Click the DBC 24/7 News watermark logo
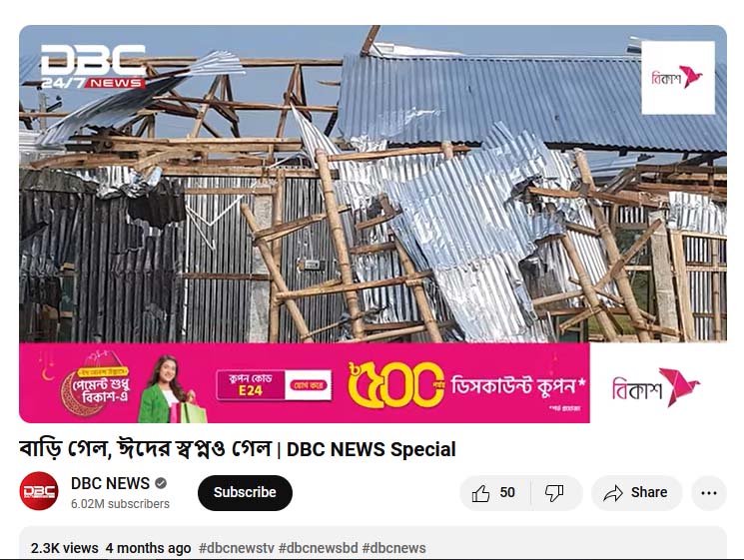The width and height of the screenshot is (744, 560). coord(93,67)
